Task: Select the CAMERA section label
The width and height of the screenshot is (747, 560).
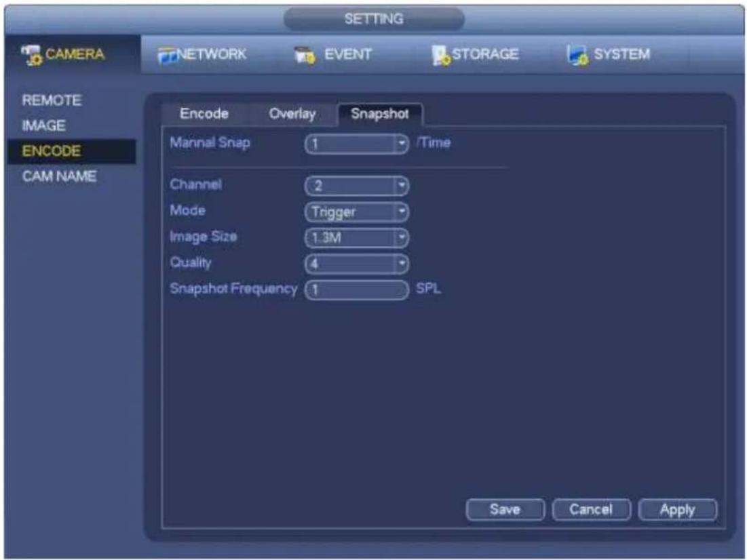Action: pos(75,54)
